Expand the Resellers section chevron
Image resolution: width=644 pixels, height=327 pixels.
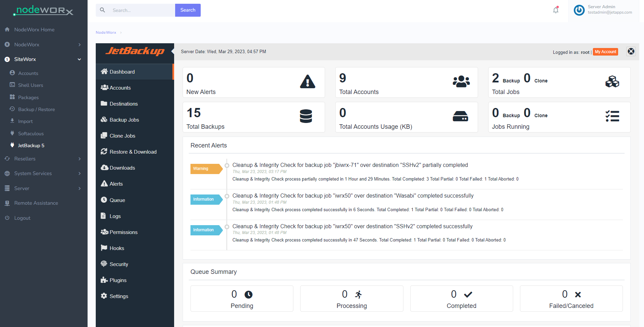coord(80,159)
